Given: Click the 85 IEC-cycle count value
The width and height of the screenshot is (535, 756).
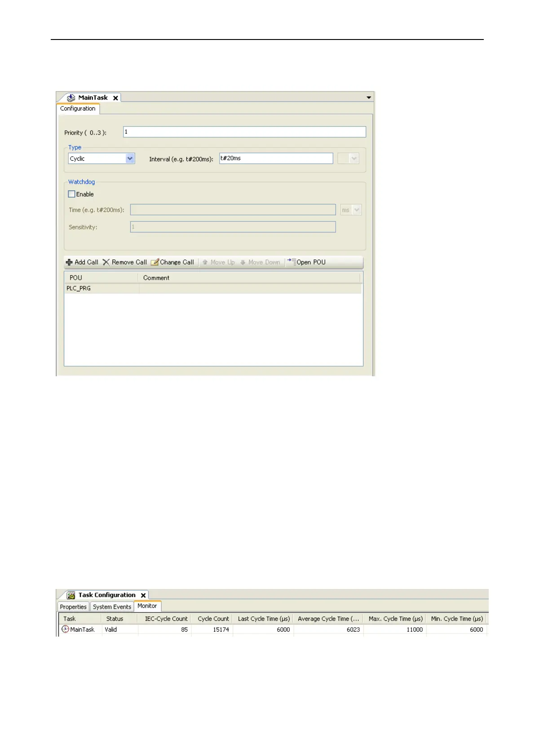Looking at the screenshot, I should tap(184, 629).
